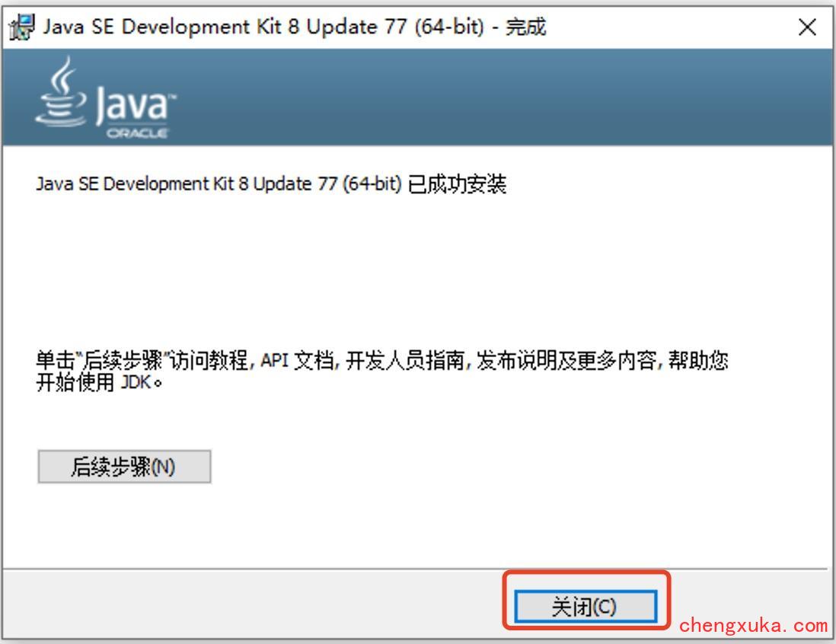Click title text "Java SE Development Kit 8 Update 77"
This screenshot has height=644, width=836.
click(225, 27)
